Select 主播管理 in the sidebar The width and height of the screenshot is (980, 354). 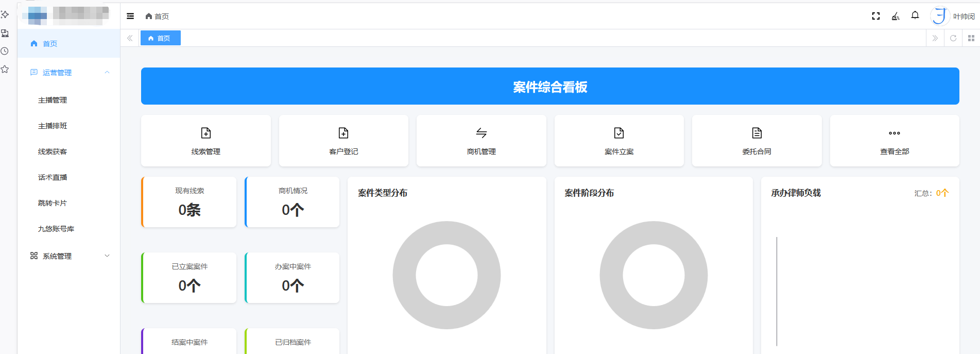[53, 100]
